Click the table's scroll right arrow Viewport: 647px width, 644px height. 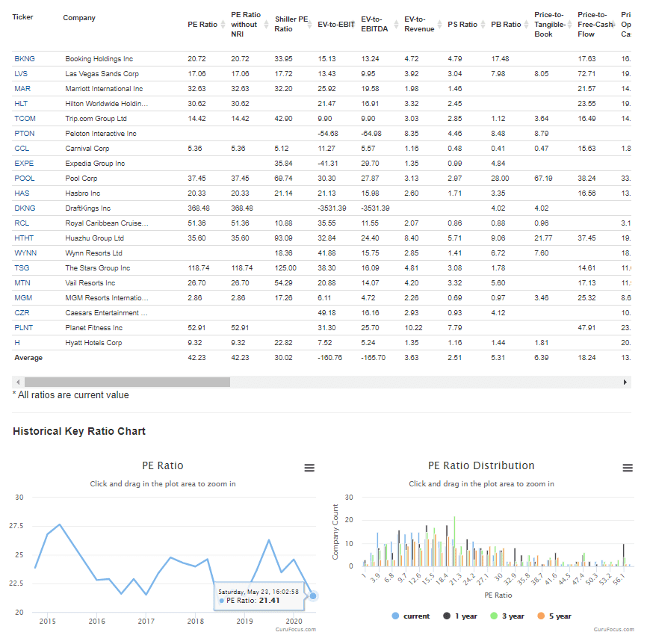click(x=626, y=382)
